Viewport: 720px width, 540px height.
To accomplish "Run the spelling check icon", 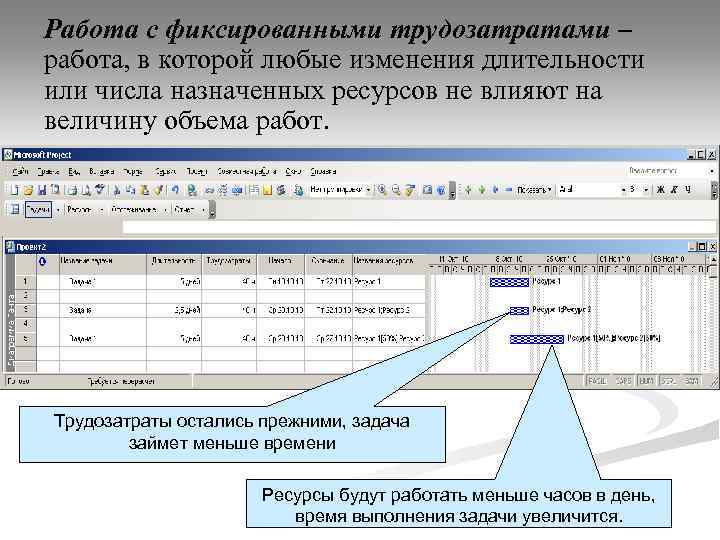I will tap(100, 190).
